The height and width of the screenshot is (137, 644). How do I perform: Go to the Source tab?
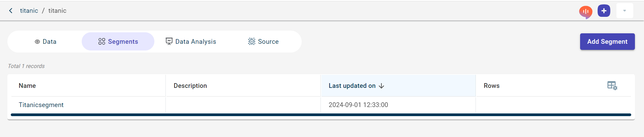[x=263, y=42]
